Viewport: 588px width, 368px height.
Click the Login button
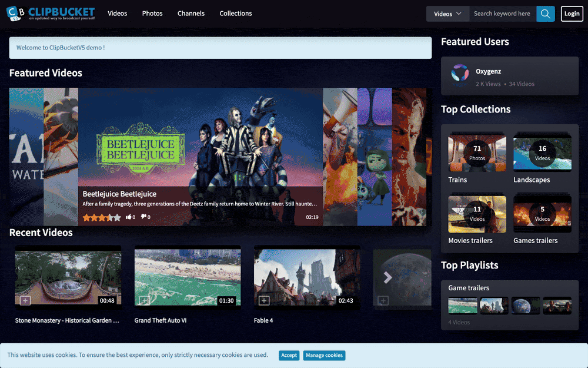point(572,14)
